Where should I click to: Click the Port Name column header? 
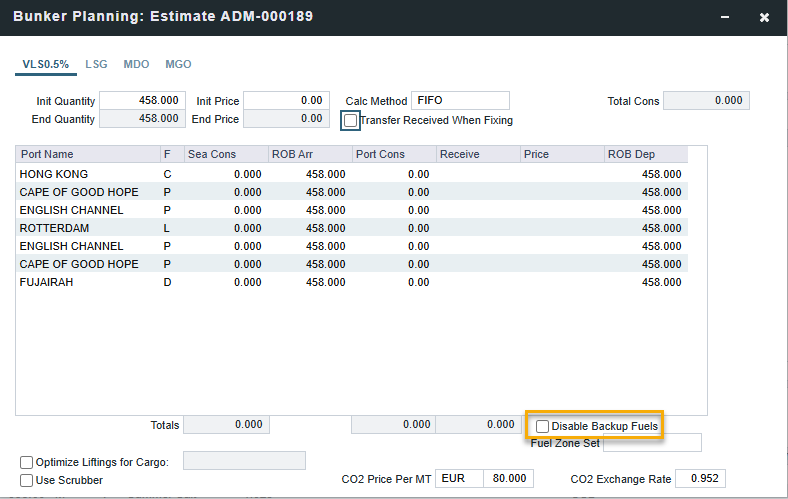point(87,154)
